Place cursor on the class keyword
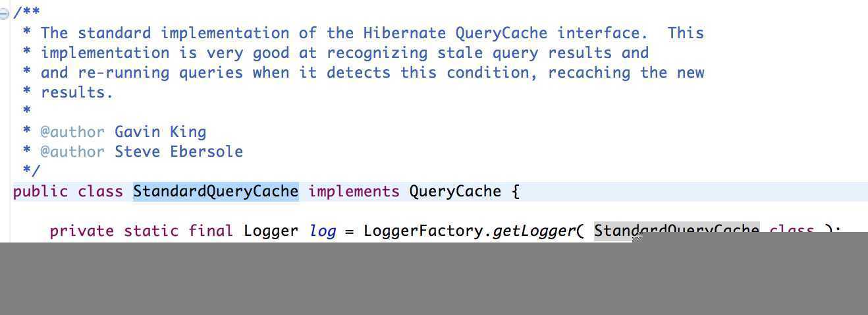This screenshot has height=315, width=868. click(100, 192)
